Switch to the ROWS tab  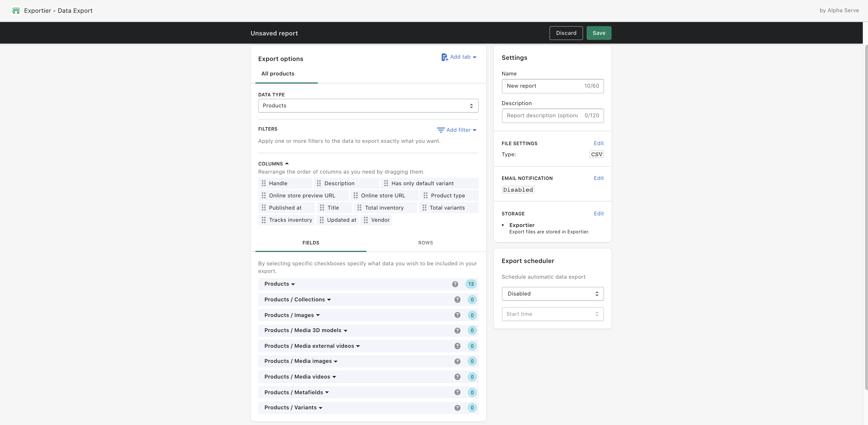[425, 242]
